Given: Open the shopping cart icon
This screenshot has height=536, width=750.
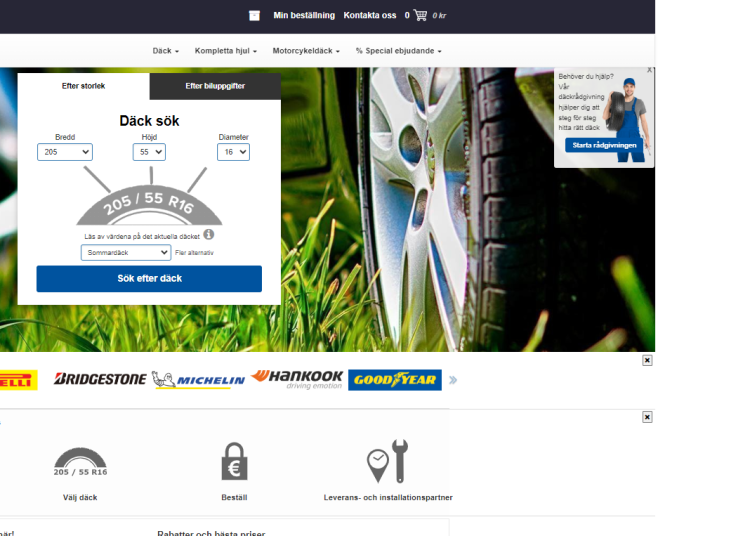Looking at the screenshot, I should point(420,15).
